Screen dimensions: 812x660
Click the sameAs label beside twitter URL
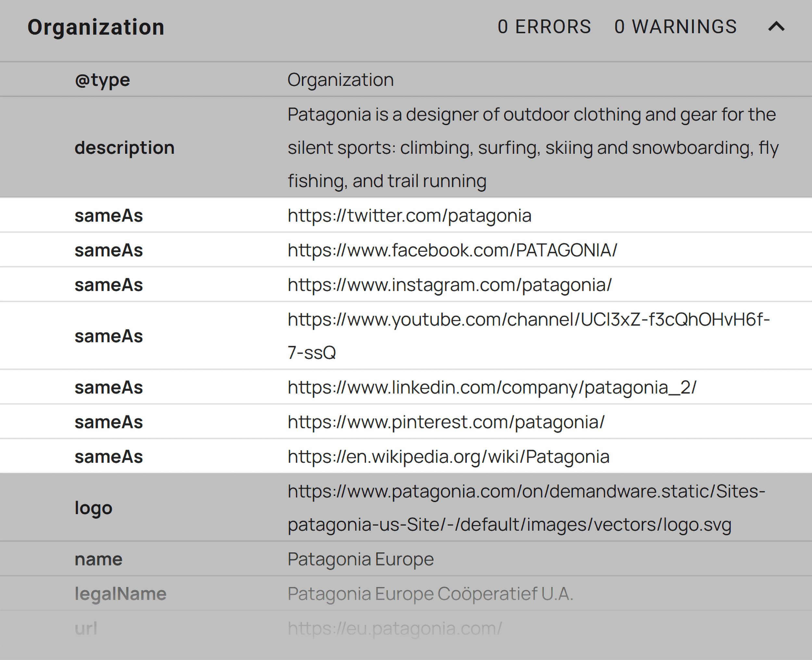[109, 215]
